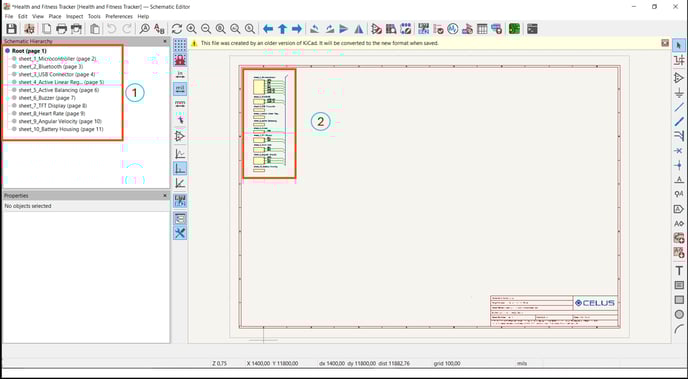Open sheet_1_Microcontroller in hierarchy

(x=57, y=59)
